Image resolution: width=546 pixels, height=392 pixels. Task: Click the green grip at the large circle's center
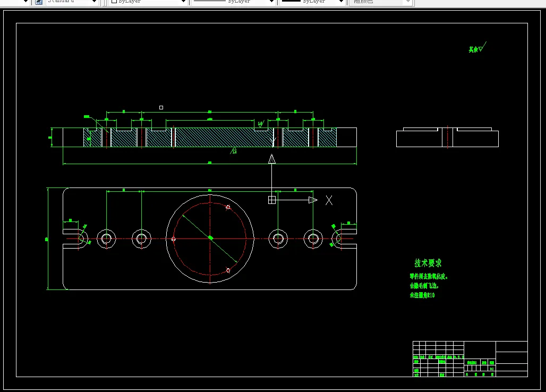point(210,238)
